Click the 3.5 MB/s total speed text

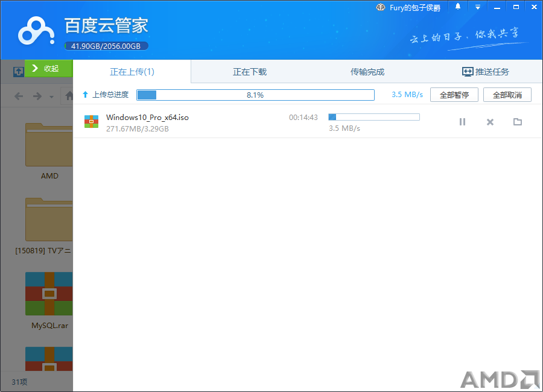407,95
